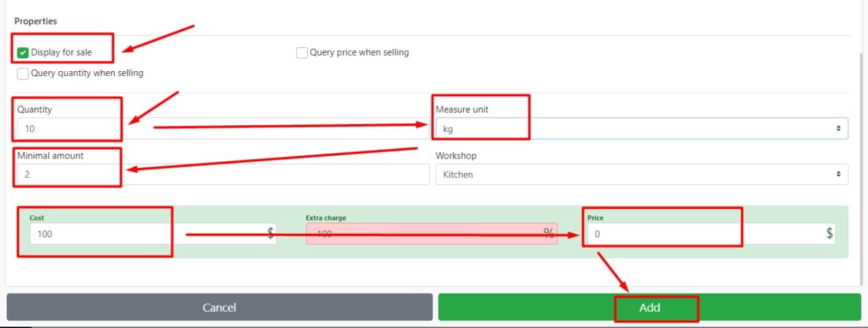Click the dollar sign in Cost field
868x328 pixels.
pyautogui.click(x=271, y=234)
